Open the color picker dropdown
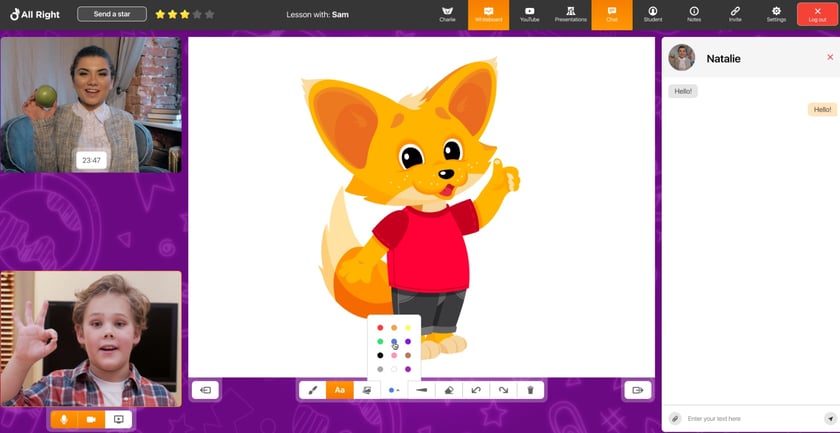The image size is (840, 433). point(394,390)
